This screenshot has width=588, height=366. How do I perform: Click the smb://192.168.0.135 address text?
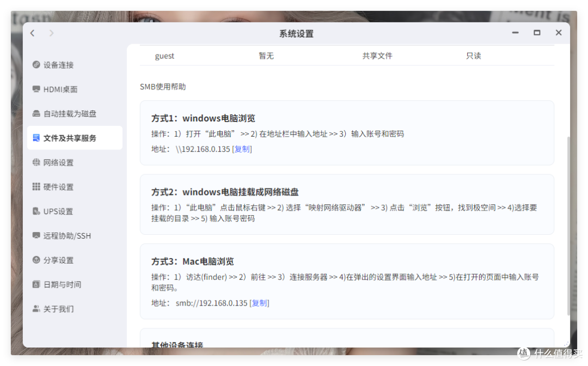211,303
